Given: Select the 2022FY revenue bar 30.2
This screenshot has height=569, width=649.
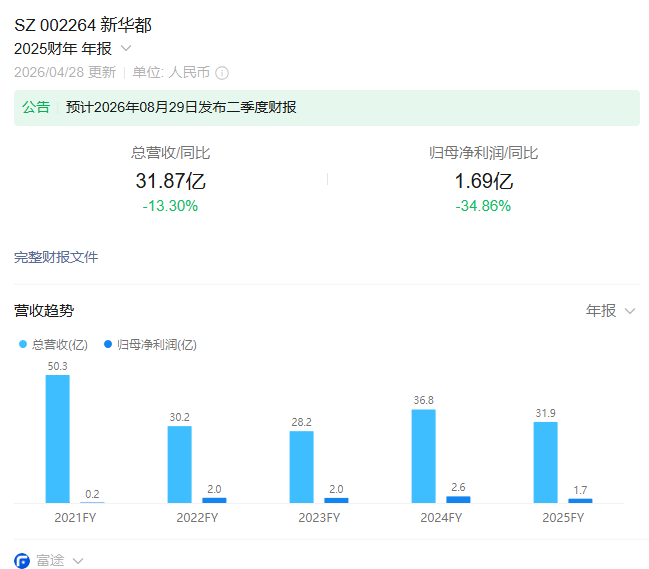Looking at the screenshot, I should tap(180, 465).
